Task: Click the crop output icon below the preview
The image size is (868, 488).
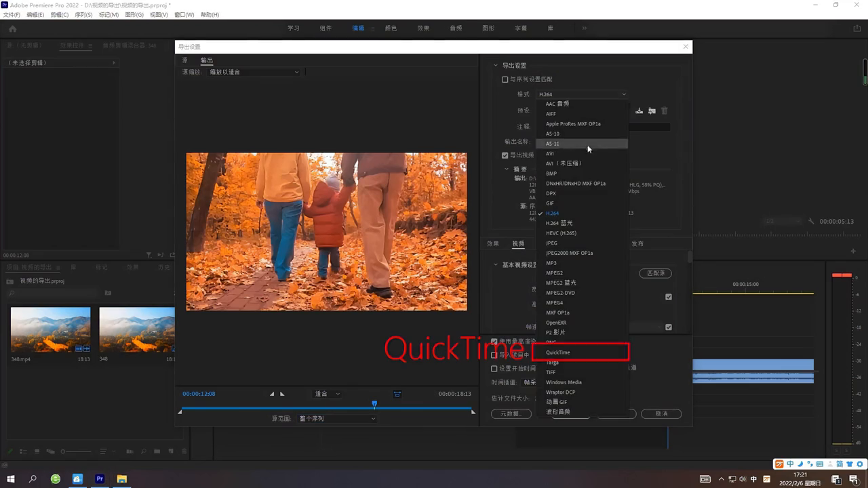Action: (x=397, y=394)
